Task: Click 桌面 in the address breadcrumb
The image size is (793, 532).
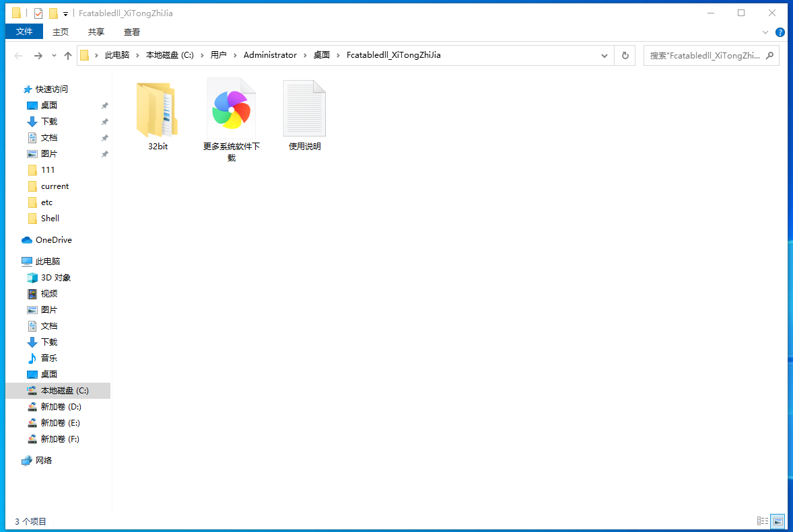Action: (x=322, y=55)
